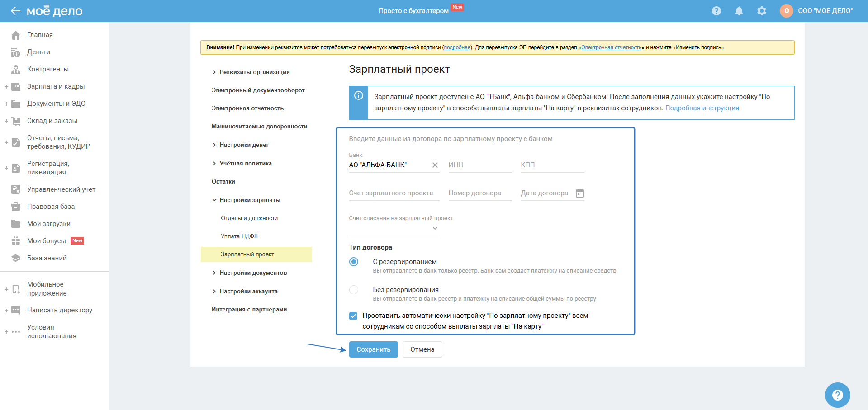Expand Учётная политика section
868x410 pixels.
214,164
